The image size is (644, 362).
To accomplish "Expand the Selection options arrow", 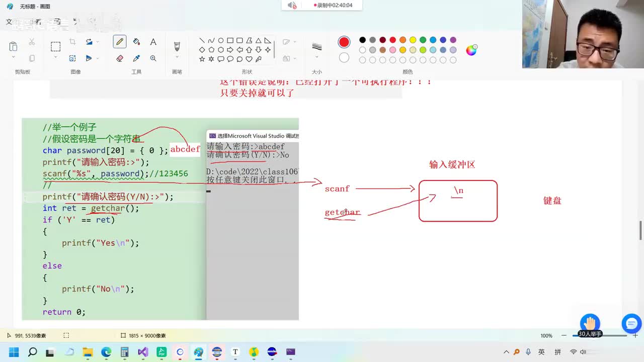I will [x=55, y=58].
